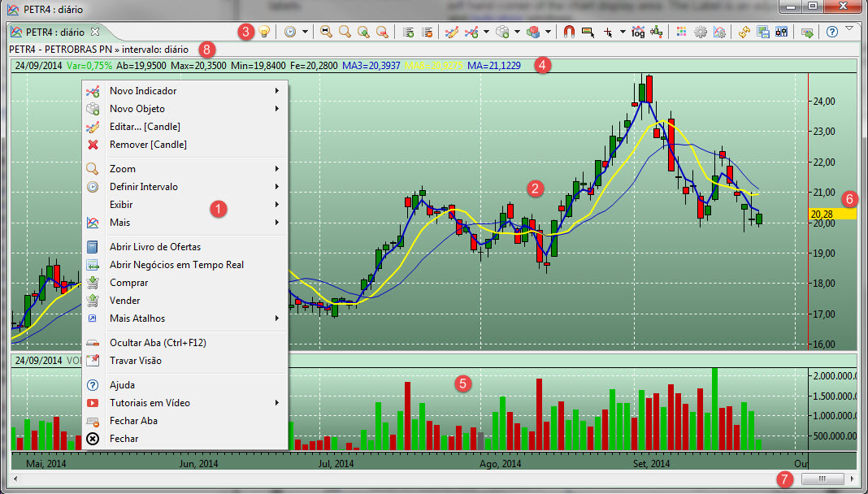Zoom out with the minus magnifier
Viewport: 868px width, 494px height.
click(x=382, y=32)
